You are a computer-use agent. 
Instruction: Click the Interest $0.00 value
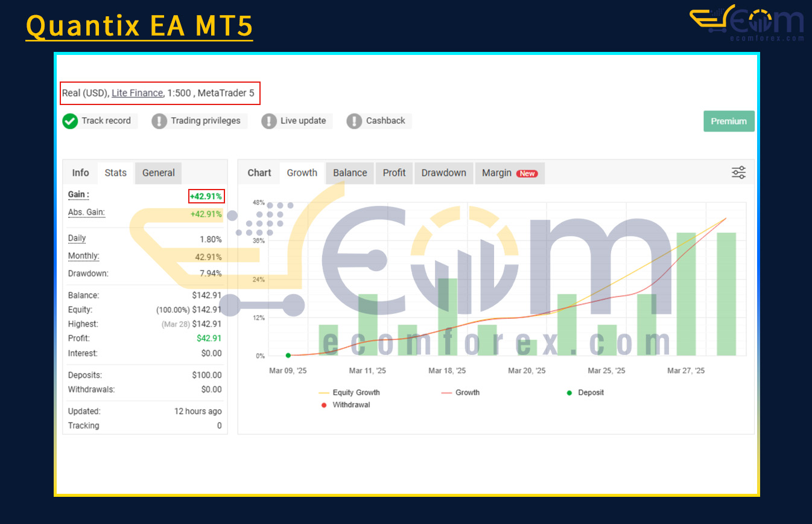point(212,353)
